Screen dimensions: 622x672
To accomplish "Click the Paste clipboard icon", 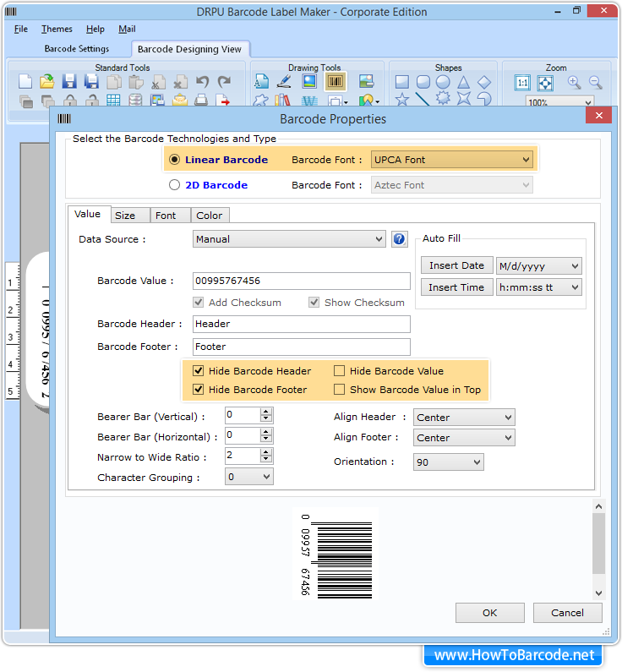I will click(x=136, y=81).
